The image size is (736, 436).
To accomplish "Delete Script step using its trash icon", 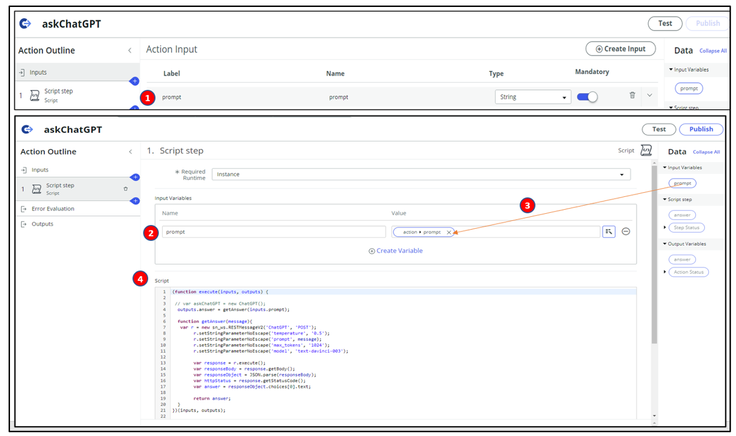I will [125, 189].
